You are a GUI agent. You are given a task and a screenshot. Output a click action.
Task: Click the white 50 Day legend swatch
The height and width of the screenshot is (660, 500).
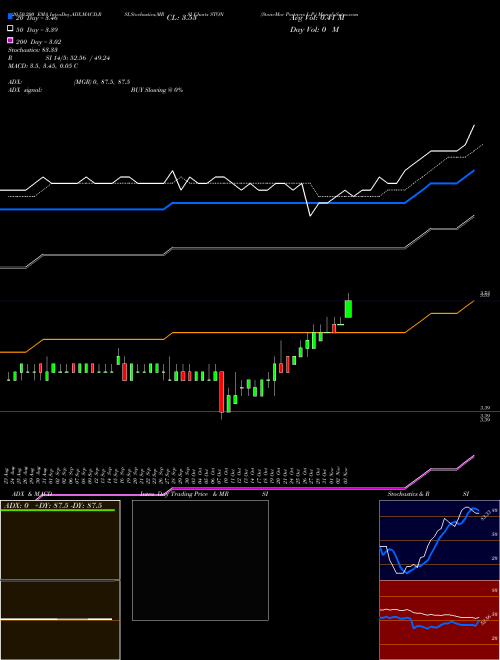[x=10, y=29]
